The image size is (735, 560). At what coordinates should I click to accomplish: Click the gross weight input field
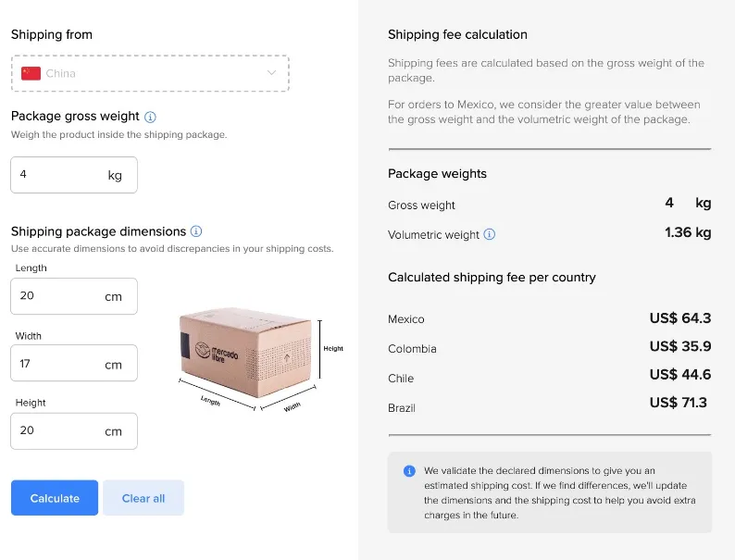pyautogui.click(x=74, y=175)
